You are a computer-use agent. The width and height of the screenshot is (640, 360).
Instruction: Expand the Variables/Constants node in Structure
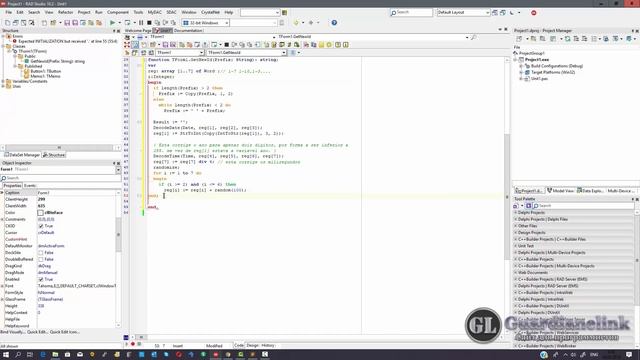point(3,81)
